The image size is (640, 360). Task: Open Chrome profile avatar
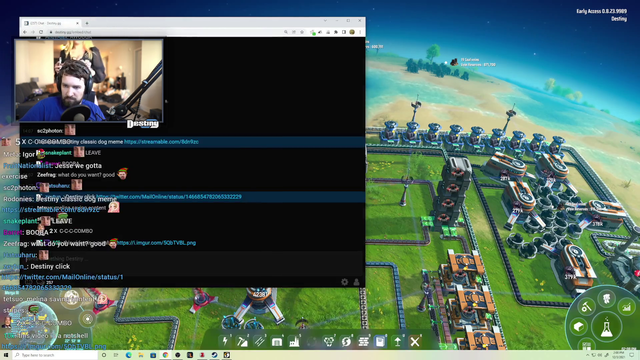coord(352,32)
